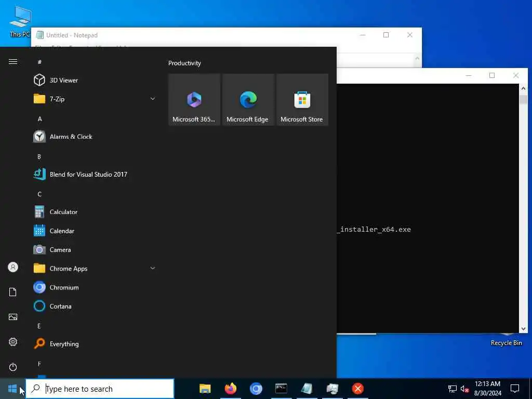Launch Chromium from the app list
The height and width of the screenshot is (399, 532).
tap(95, 287)
